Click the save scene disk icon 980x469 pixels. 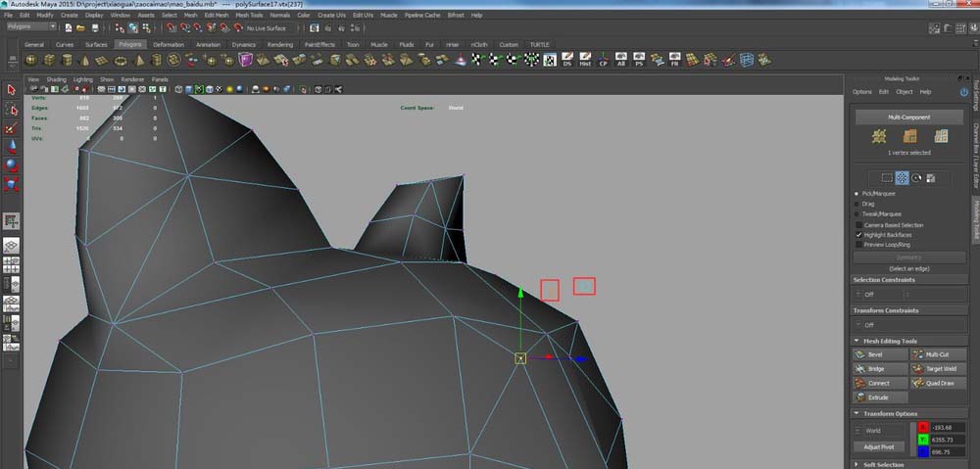pos(95,28)
